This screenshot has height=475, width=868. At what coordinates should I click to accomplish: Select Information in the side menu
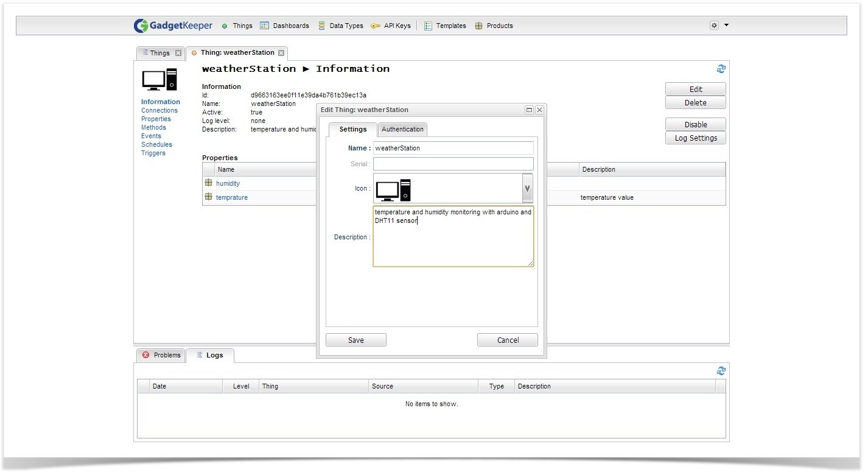pyautogui.click(x=161, y=102)
